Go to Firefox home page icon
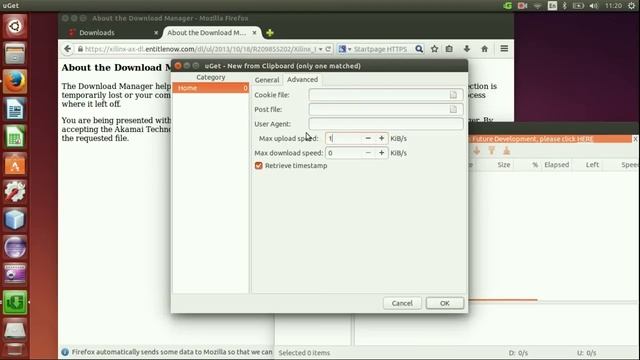 click(x=484, y=49)
